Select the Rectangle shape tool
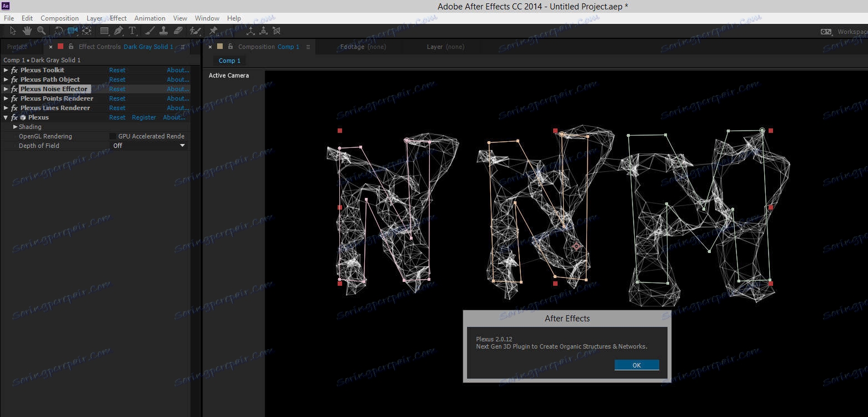This screenshot has height=417, width=868. 104,31
